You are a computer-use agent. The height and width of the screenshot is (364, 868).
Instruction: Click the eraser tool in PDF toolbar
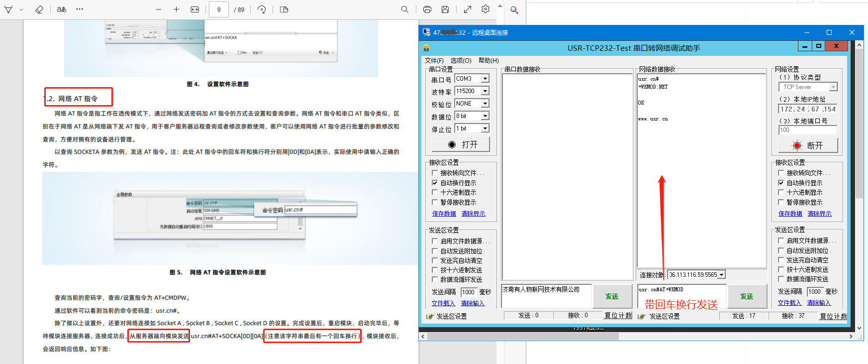[x=39, y=9]
